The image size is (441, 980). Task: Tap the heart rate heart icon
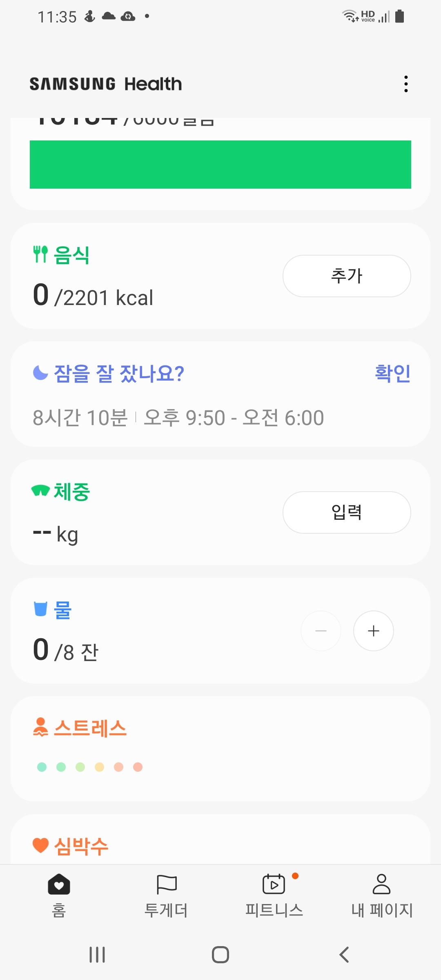pyautogui.click(x=40, y=845)
